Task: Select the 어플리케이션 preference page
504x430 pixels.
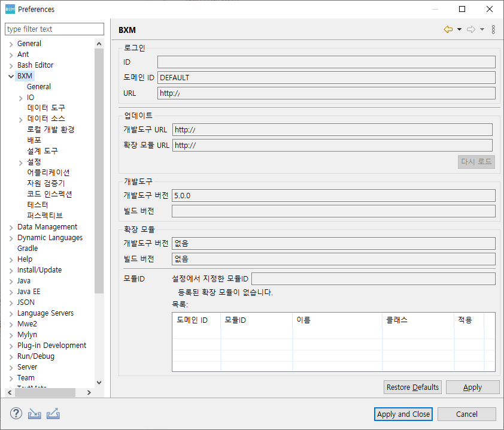Action: [48, 172]
